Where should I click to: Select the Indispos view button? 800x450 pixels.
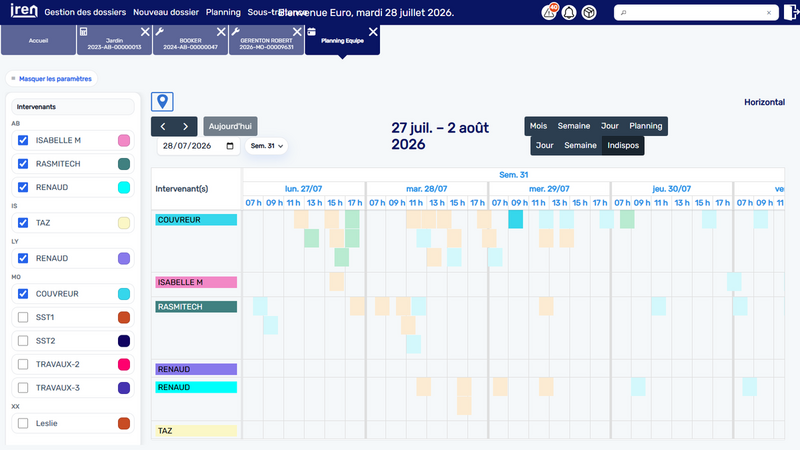click(623, 145)
